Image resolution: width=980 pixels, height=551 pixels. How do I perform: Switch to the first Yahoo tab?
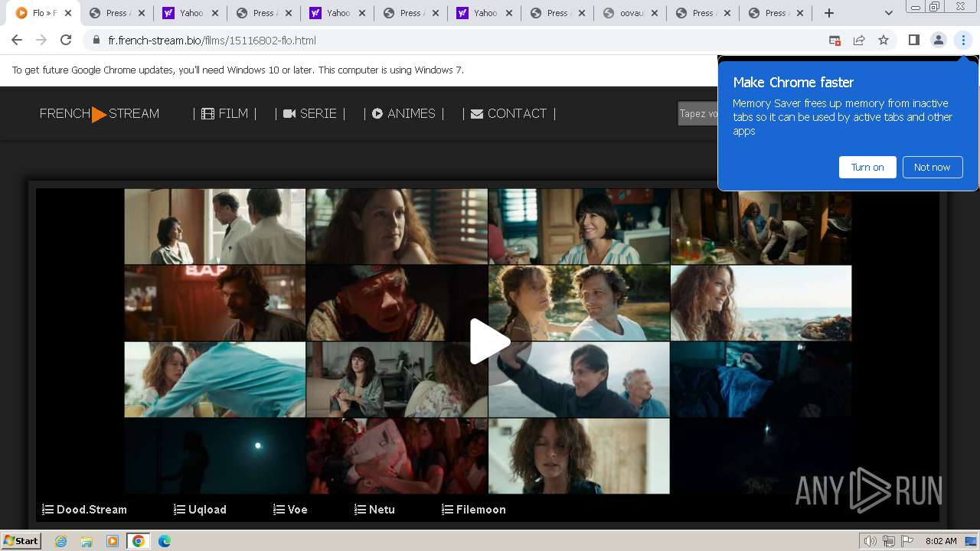coord(191,13)
